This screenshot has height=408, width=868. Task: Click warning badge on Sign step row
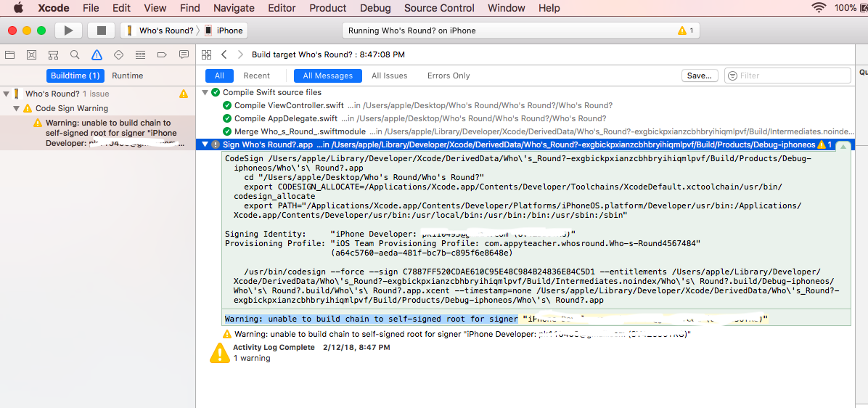pyautogui.click(x=824, y=144)
